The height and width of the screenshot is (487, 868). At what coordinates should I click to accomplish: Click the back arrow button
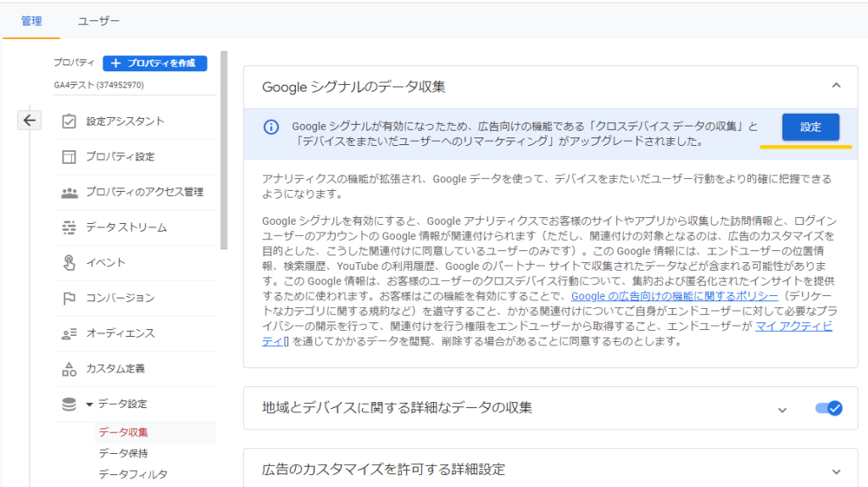pyautogui.click(x=30, y=120)
